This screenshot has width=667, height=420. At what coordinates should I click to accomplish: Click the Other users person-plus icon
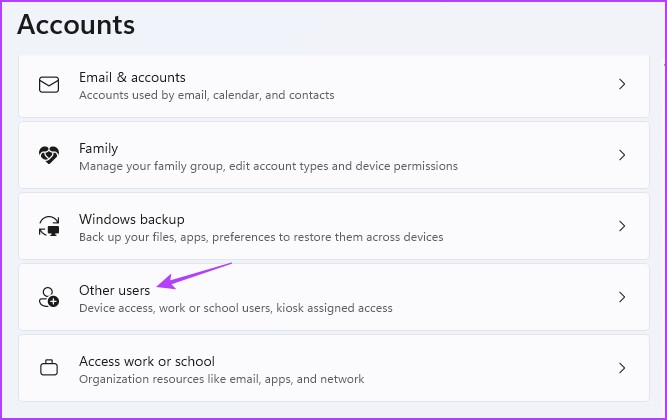tap(49, 297)
